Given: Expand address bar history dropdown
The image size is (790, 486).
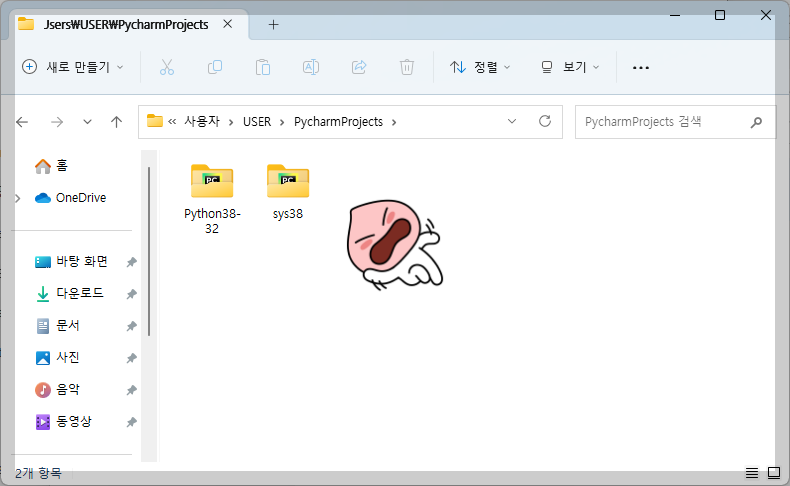Looking at the screenshot, I should [x=512, y=121].
